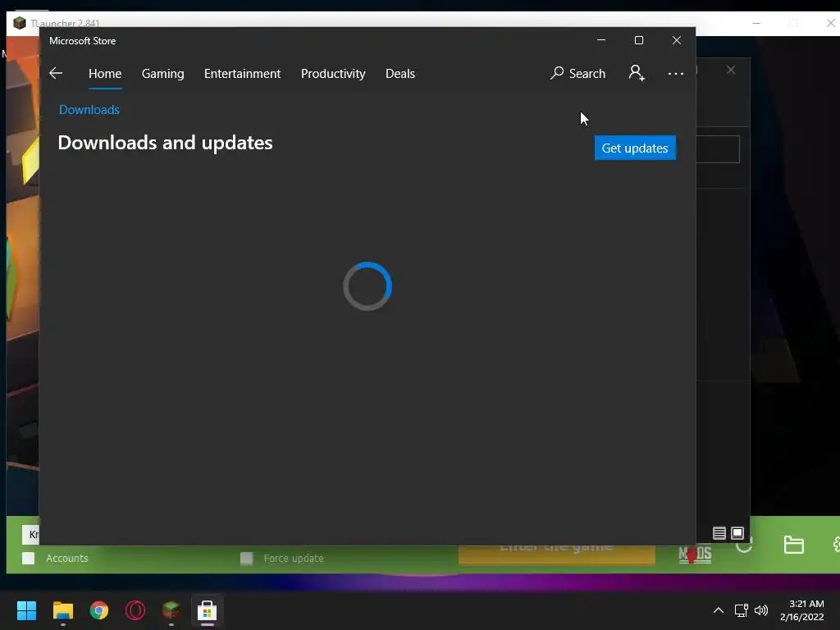Image resolution: width=840 pixels, height=630 pixels.
Task: Select the full view icon at bottom
Action: click(x=737, y=533)
